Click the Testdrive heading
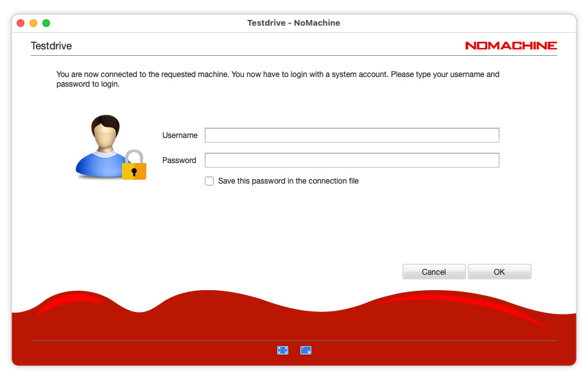 pos(51,46)
